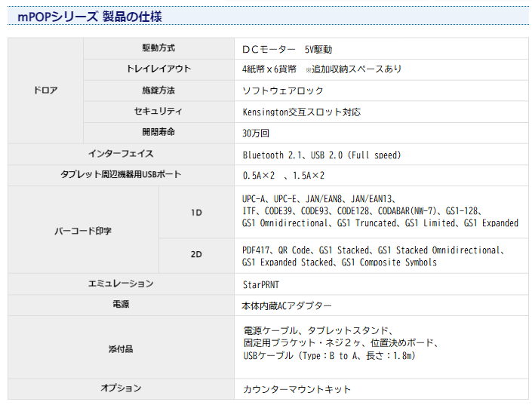
Task: Select the Bluetooth 2.1、USB 2.0 value
Action: coord(321,155)
